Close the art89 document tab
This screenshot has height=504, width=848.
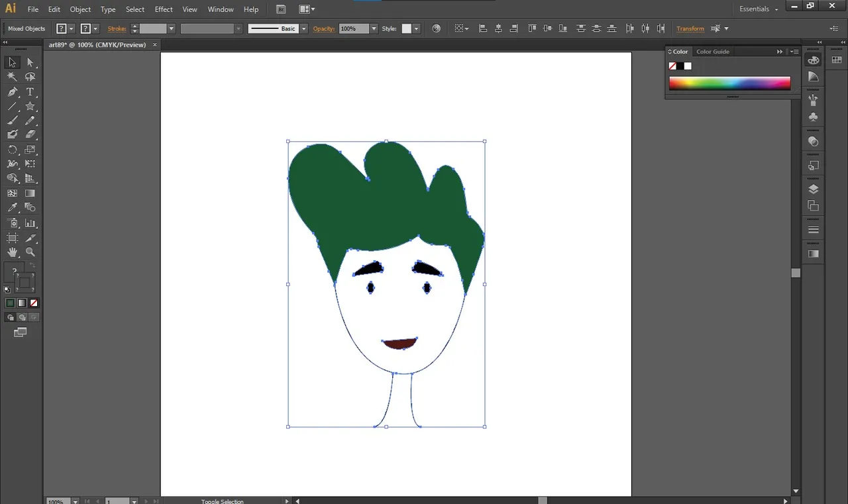pyautogui.click(x=155, y=45)
